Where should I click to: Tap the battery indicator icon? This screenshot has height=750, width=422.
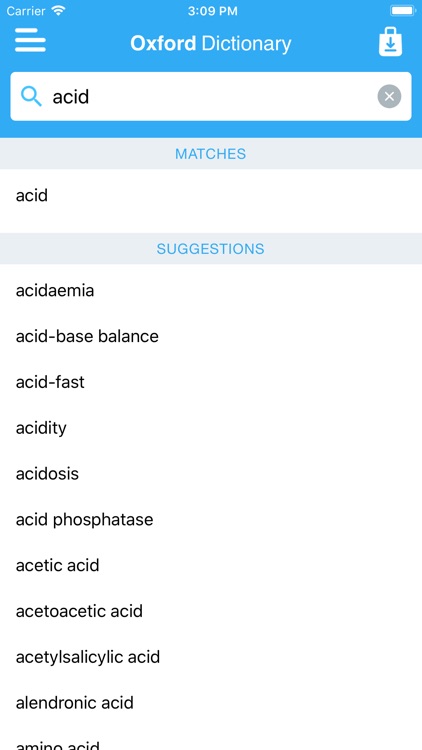(403, 11)
